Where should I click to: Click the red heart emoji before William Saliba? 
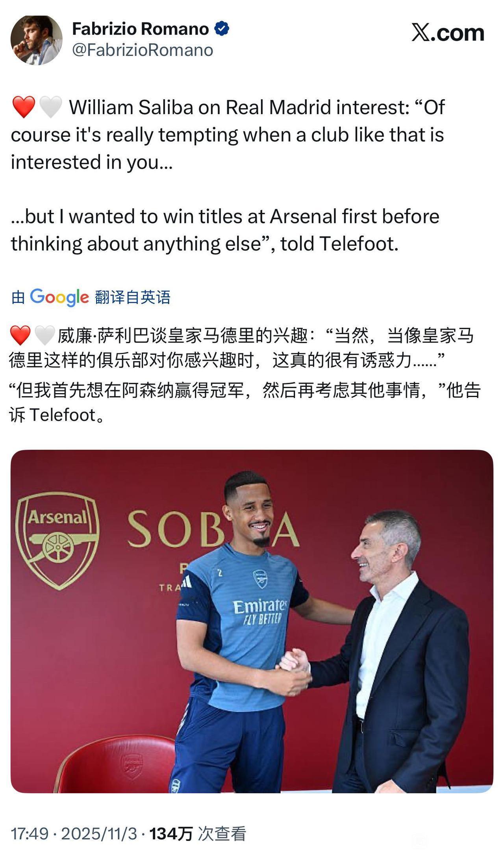tap(24, 107)
